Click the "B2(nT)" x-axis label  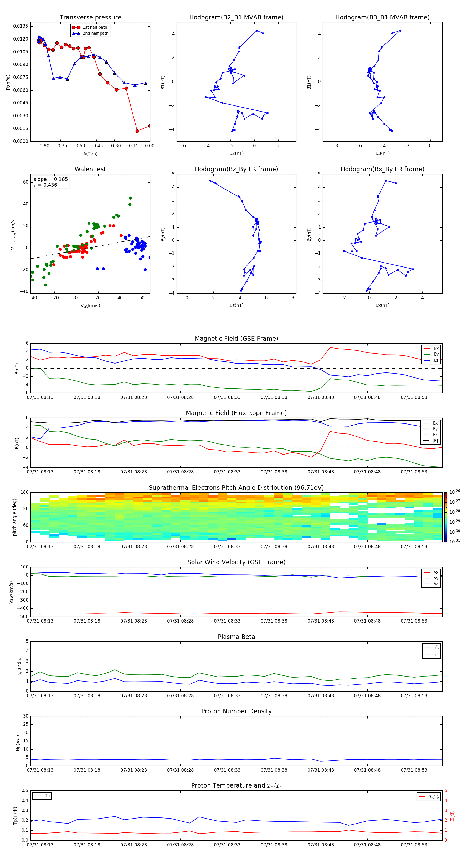point(236,154)
